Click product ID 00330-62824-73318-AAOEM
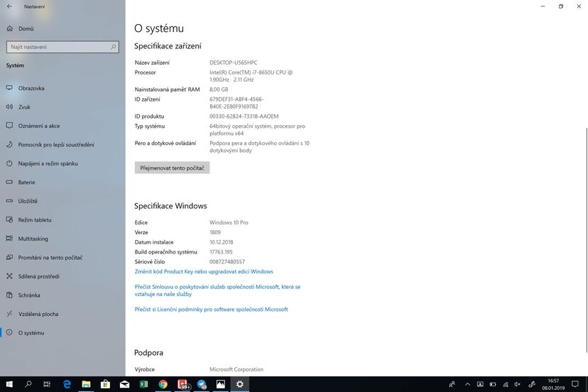 tap(244, 116)
